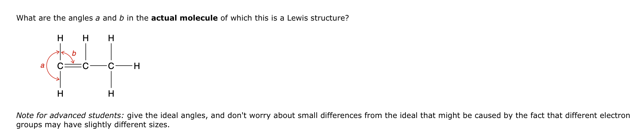Click the carbon-carbon single bond
Image resolution: width=644 pixels, height=131 pixels.
(x=98, y=66)
